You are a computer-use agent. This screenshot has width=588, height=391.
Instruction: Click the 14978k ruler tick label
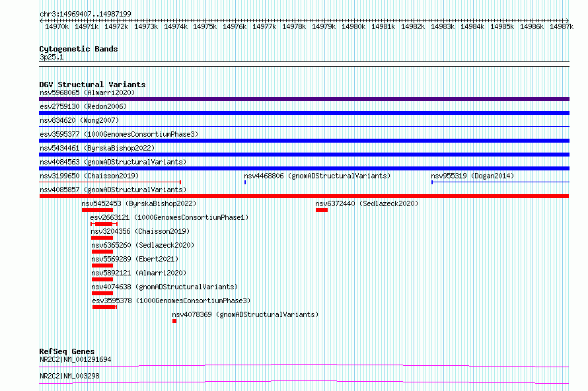point(294,26)
